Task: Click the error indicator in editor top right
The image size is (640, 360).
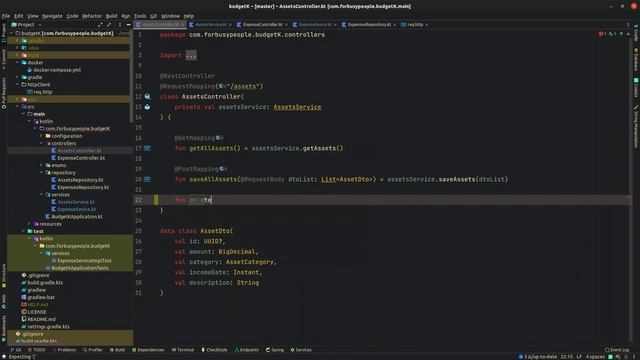Action: click(x=602, y=34)
